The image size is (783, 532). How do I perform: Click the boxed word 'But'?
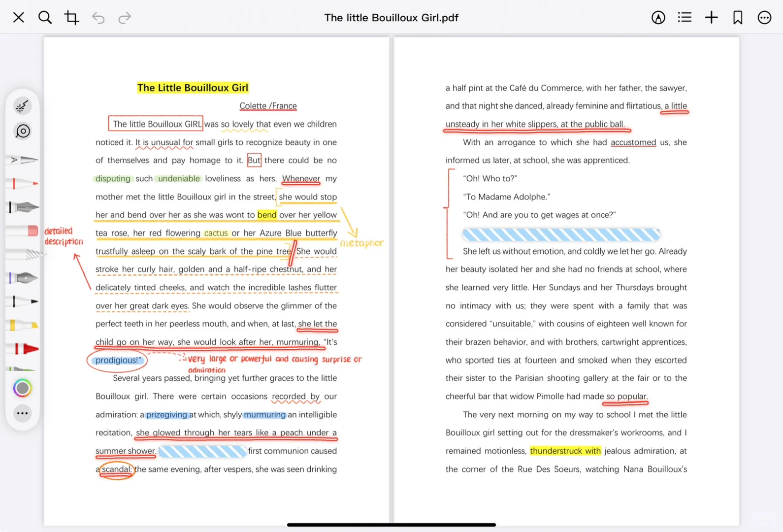(x=254, y=160)
